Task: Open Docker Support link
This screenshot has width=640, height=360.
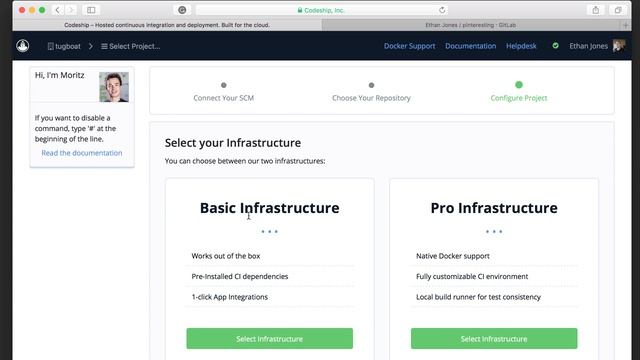Action: [x=409, y=46]
